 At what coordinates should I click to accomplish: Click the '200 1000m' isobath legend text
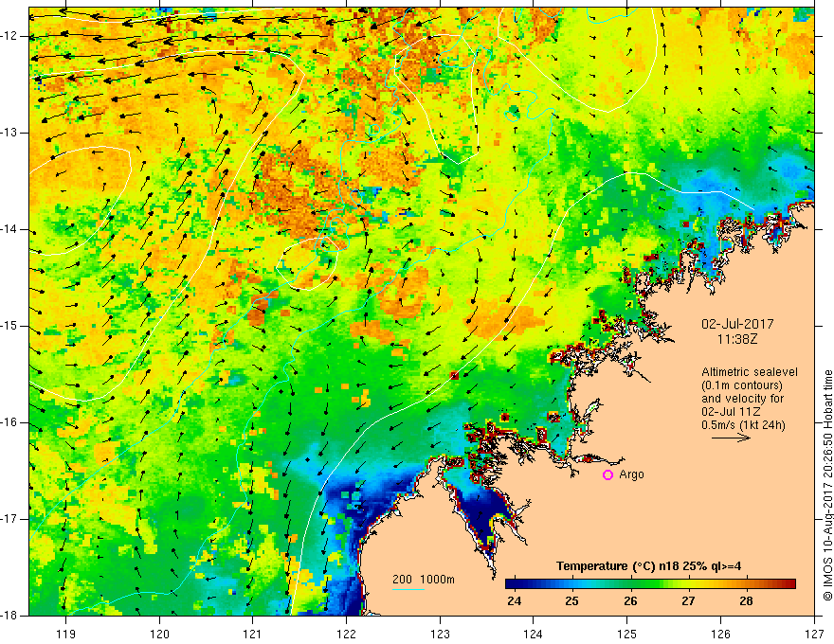424,580
